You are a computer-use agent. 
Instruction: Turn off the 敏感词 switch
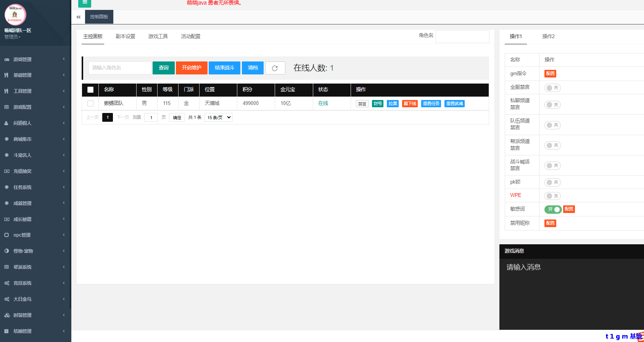[553, 210]
